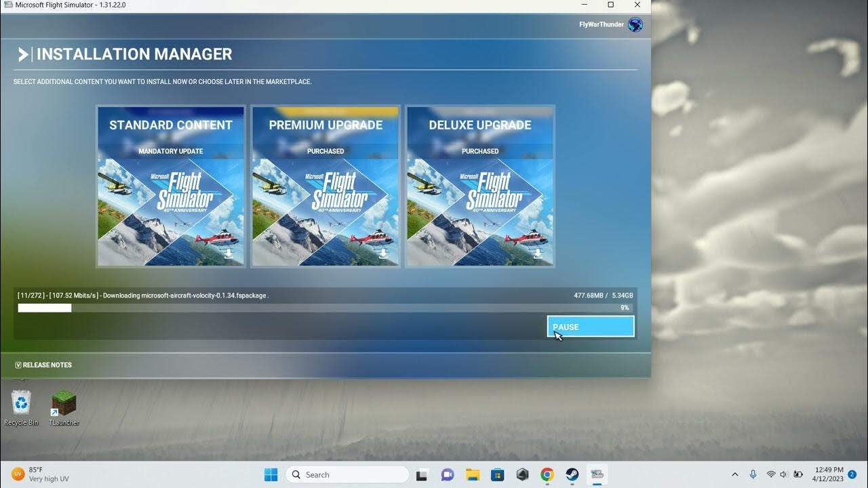
Task: Show hidden system tray icons
Action: coord(734,474)
